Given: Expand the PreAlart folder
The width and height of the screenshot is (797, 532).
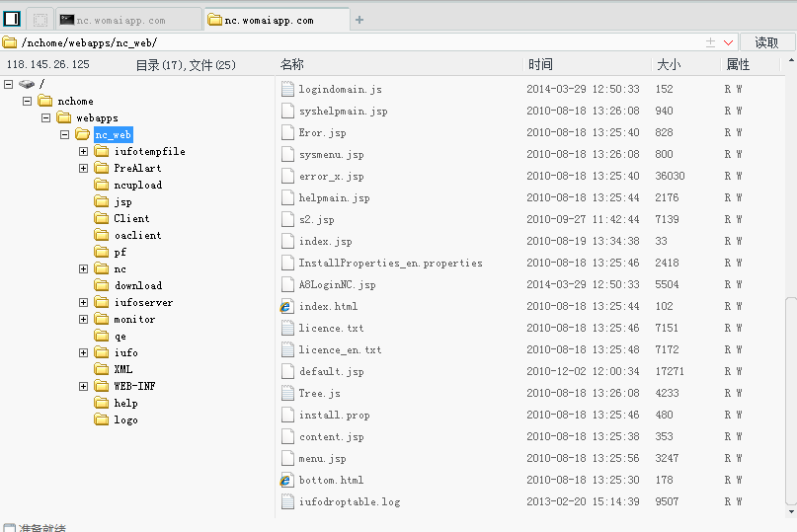Looking at the screenshot, I should point(83,168).
